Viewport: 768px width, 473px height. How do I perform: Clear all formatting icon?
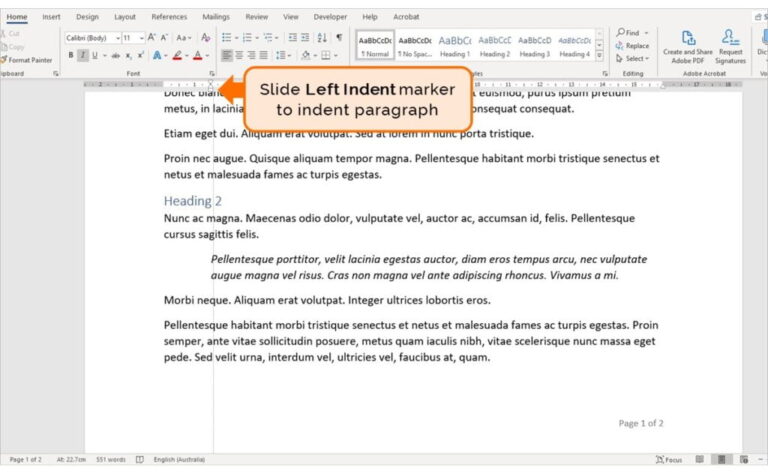tap(206, 38)
